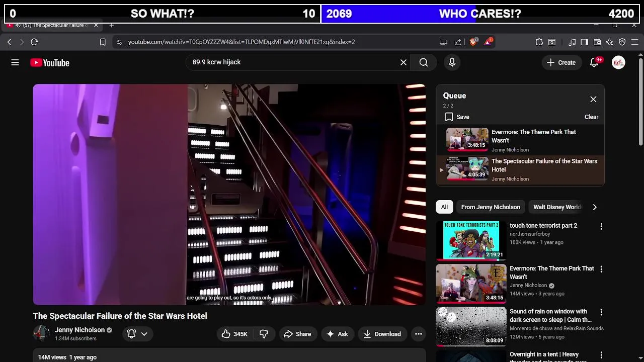Open the YouTube guide hamburger menu
The height and width of the screenshot is (362, 644).
[x=15, y=62]
